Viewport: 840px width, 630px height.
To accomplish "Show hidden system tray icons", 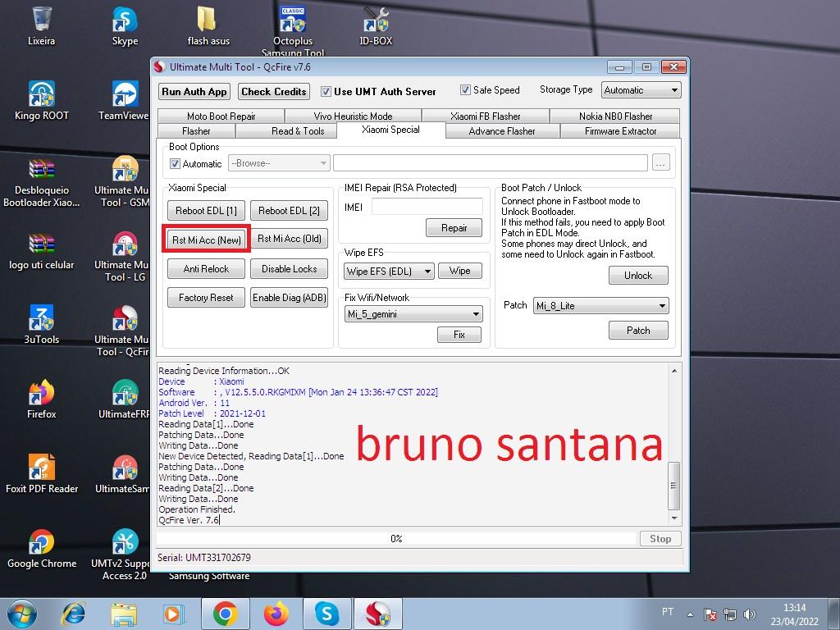I will coord(690,614).
